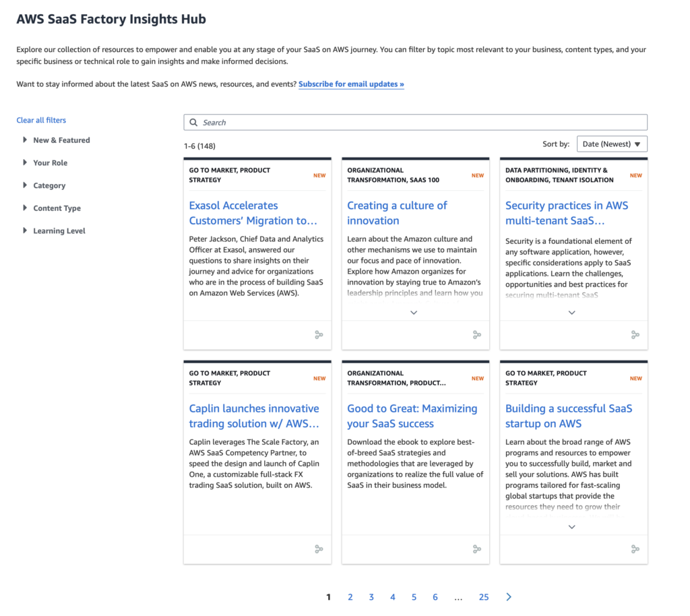Expand the Your Role filter
Image resolution: width=690 pixels, height=616 pixels.
50,163
